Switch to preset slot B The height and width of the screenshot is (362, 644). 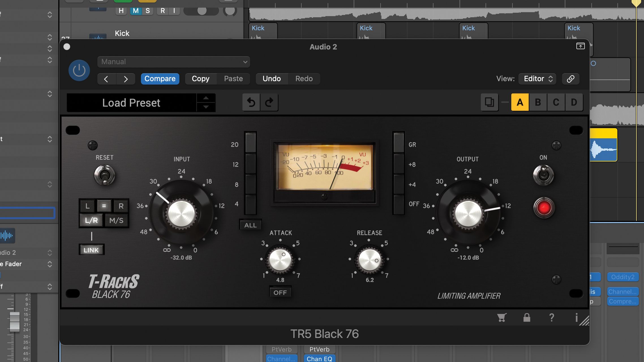coord(538,102)
